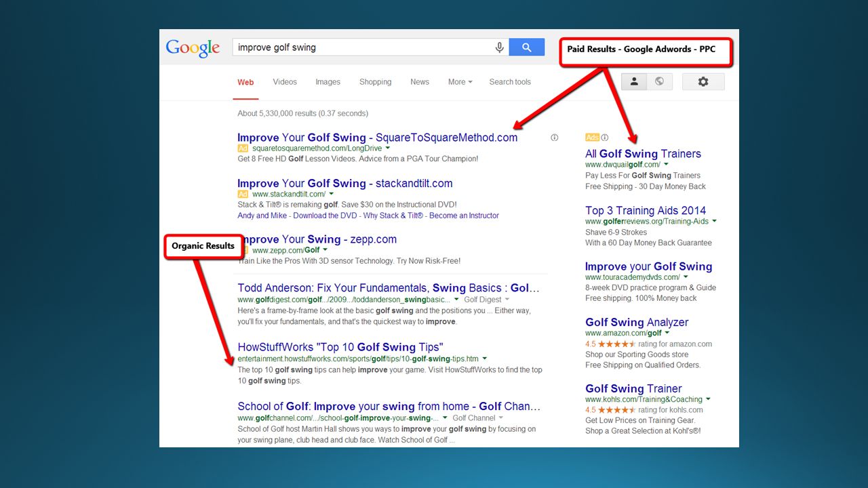Click the personal results person icon
Screen dimensions: 868x488
(x=634, y=81)
